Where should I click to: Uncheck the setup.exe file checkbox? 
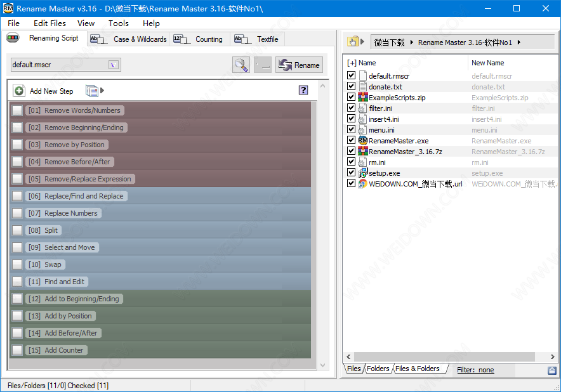352,173
